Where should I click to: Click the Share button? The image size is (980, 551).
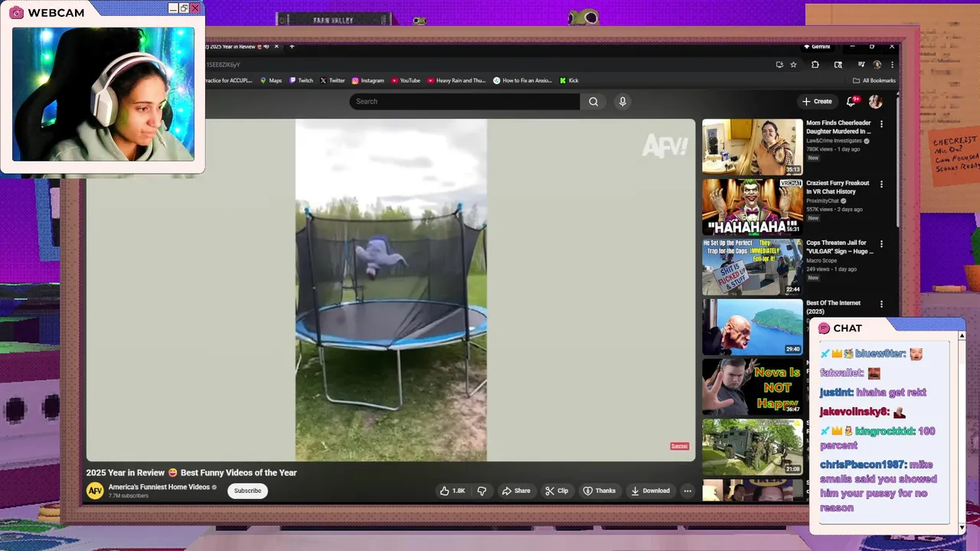tap(516, 491)
